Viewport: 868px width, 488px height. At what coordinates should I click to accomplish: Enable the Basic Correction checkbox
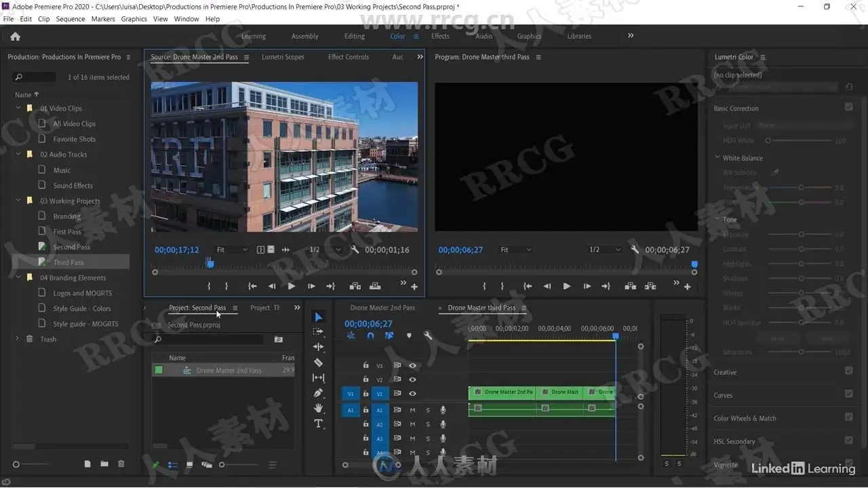(848, 107)
